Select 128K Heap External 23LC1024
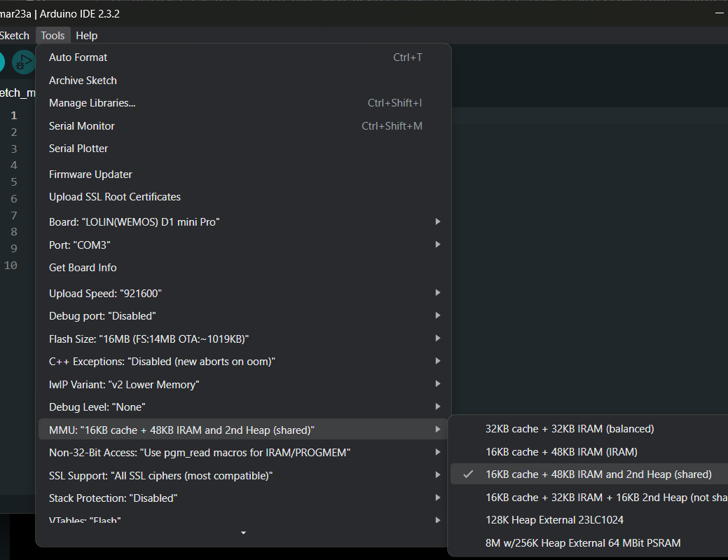The height and width of the screenshot is (560, 728). (x=589, y=520)
